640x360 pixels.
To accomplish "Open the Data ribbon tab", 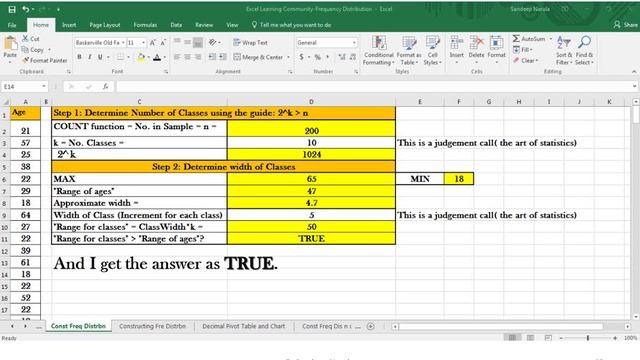I will click(x=176, y=25).
